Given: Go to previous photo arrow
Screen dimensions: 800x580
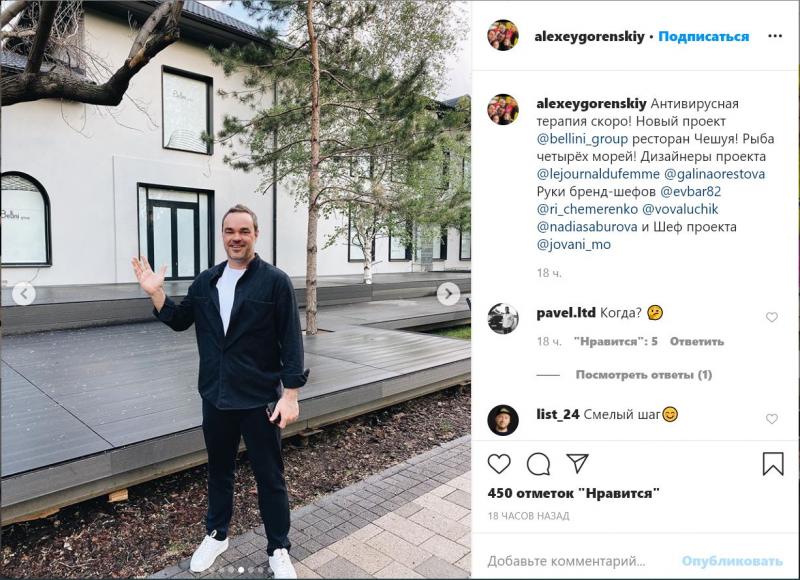Looking at the screenshot, I should (x=23, y=294).
